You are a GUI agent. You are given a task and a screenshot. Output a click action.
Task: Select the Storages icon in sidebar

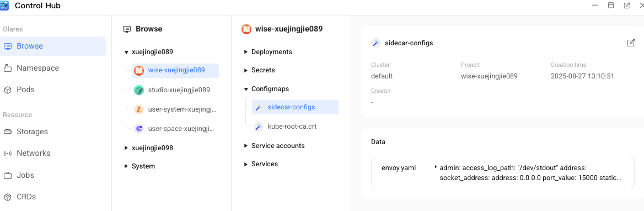tap(7, 132)
